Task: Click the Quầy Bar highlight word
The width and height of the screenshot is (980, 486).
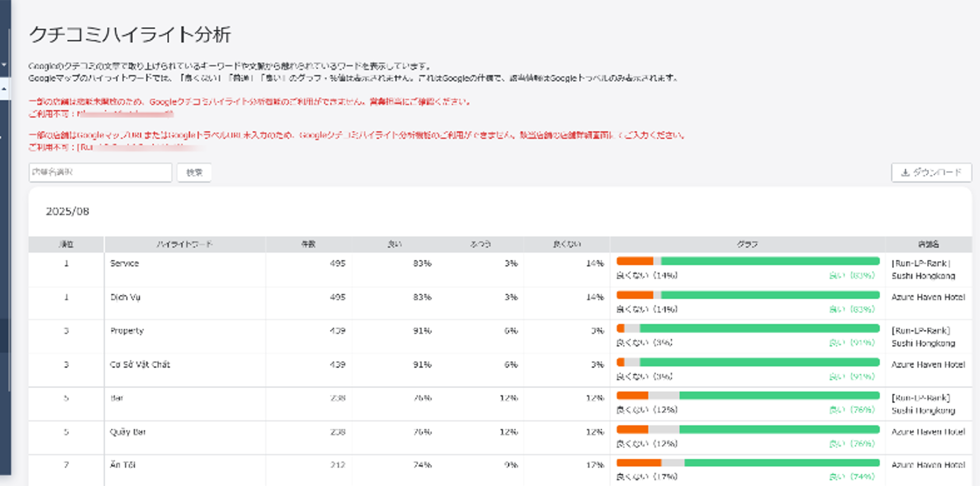Action: pos(127,432)
